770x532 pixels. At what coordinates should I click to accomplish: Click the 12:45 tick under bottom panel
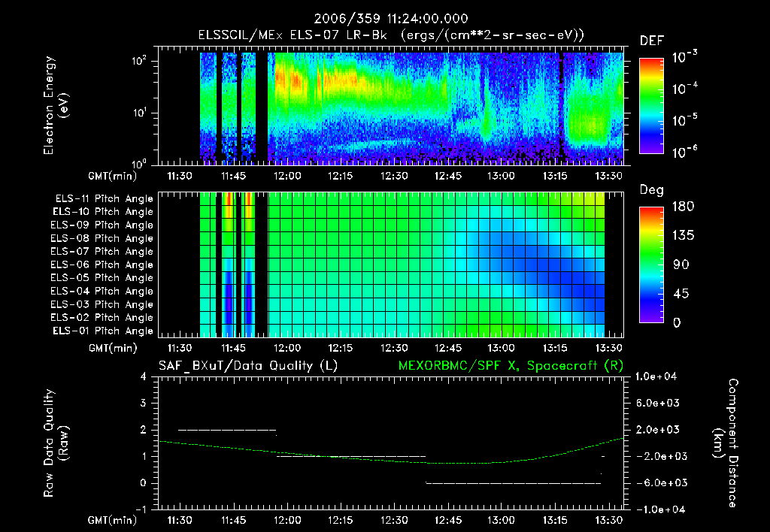448,520
